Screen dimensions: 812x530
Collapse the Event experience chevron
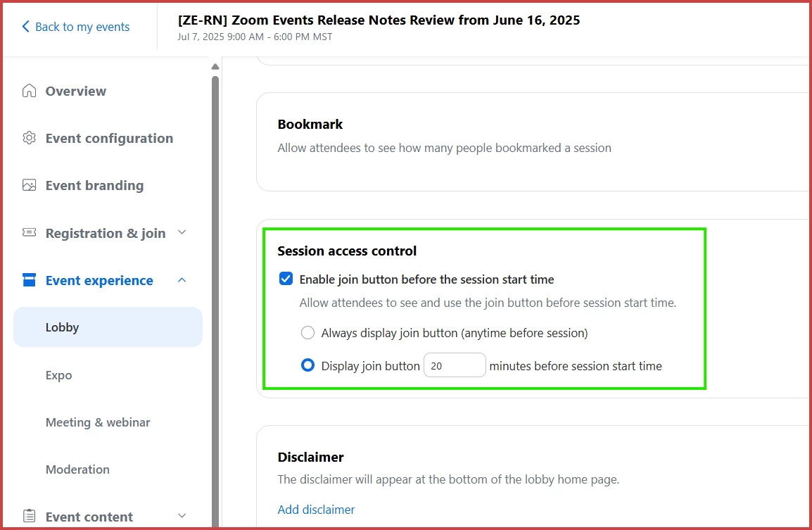(182, 279)
